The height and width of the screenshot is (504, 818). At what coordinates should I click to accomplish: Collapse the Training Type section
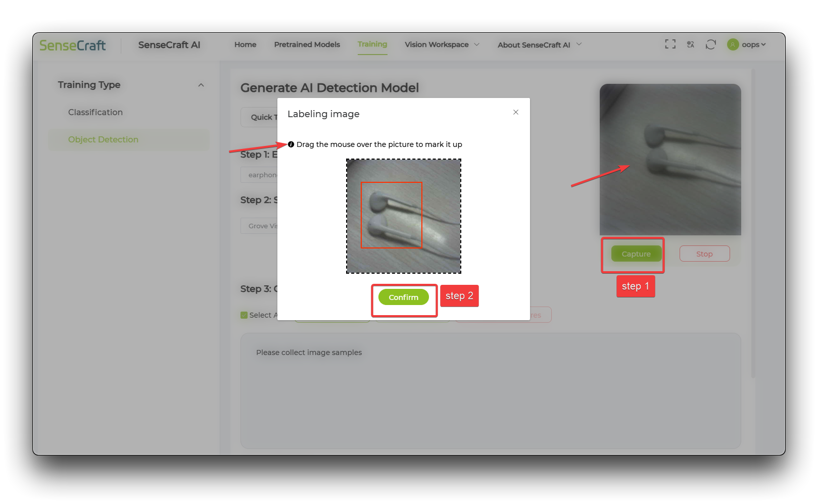click(201, 85)
